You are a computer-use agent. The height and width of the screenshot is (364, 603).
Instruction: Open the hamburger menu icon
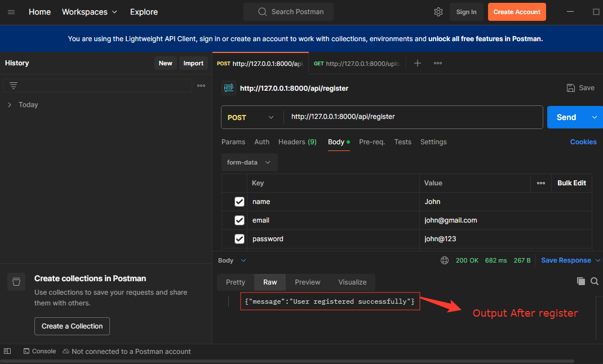(x=11, y=12)
